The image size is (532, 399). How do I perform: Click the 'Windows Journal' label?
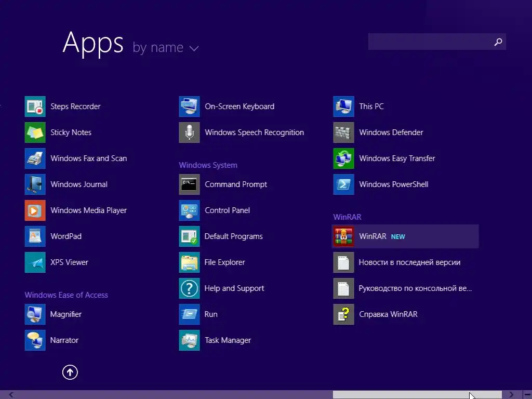coord(79,184)
